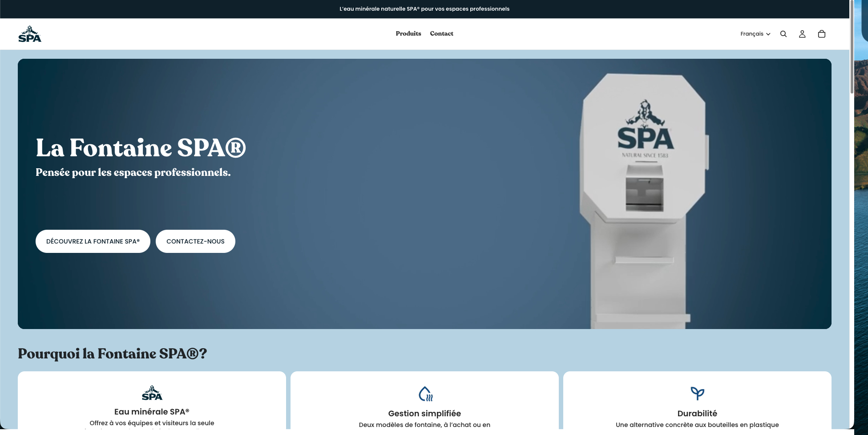Expand the Français language dropdown
This screenshot has width=868, height=435.
click(752, 34)
